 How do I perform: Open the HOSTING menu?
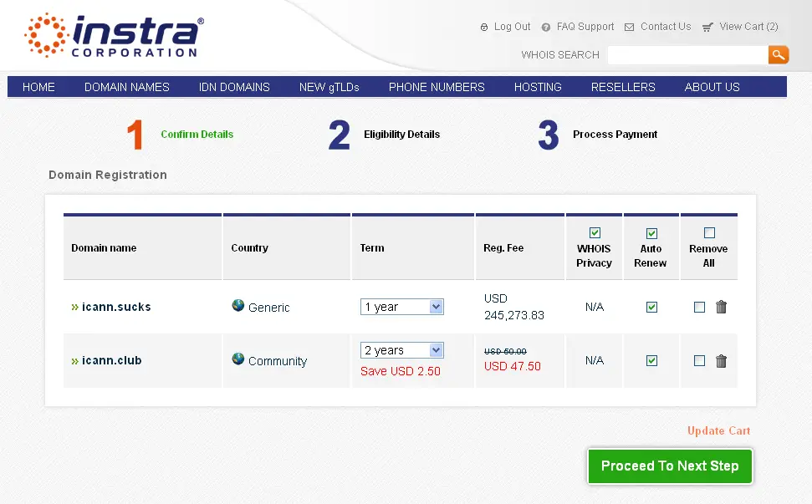pyautogui.click(x=538, y=87)
